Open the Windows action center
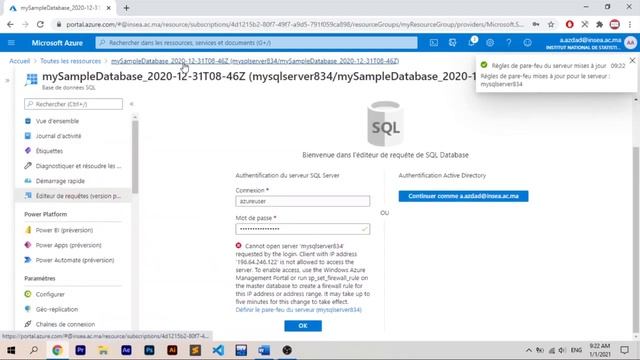This screenshot has height=360, width=640. pos(624,350)
